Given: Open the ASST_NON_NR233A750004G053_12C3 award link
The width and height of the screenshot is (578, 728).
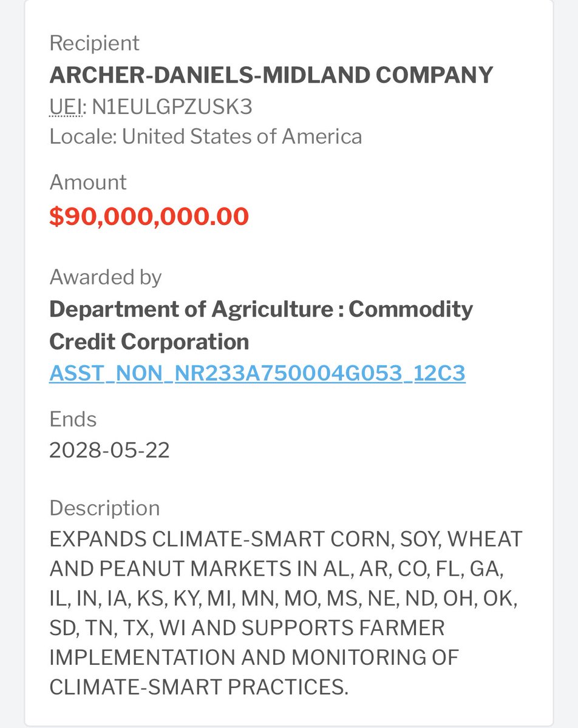Looking at the screenshot, I should [257, 373].
